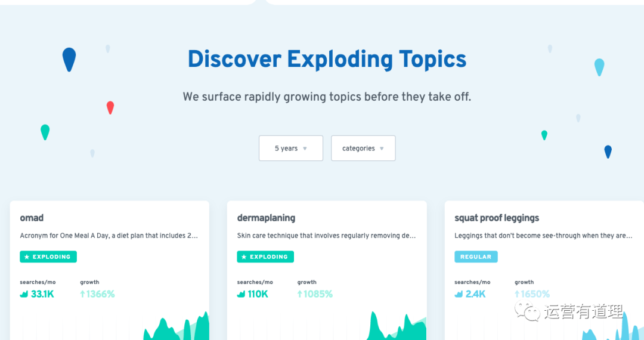The height and width of the screenshot is (340, 644).
Task: Open the dermaplaning topic title
Action: coord(266,218)
